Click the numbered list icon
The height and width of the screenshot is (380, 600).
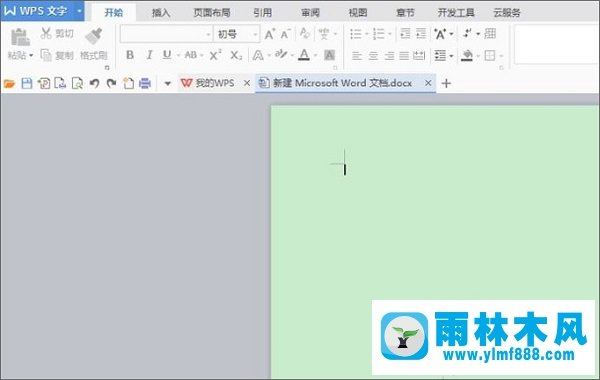coord(378,34)
